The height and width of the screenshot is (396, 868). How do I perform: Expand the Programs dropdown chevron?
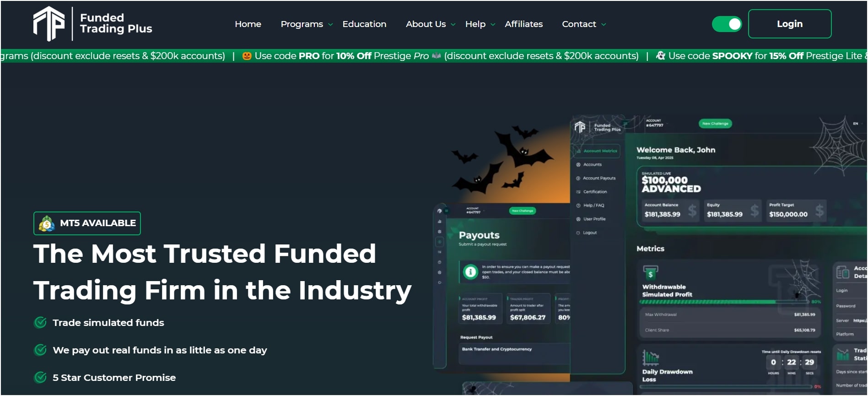(330, 25)
